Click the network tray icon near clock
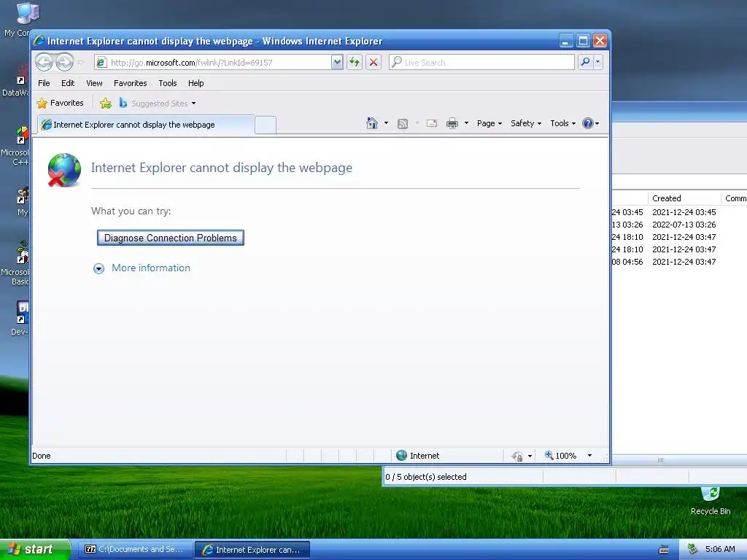The image size is (747, 560). 692,549
